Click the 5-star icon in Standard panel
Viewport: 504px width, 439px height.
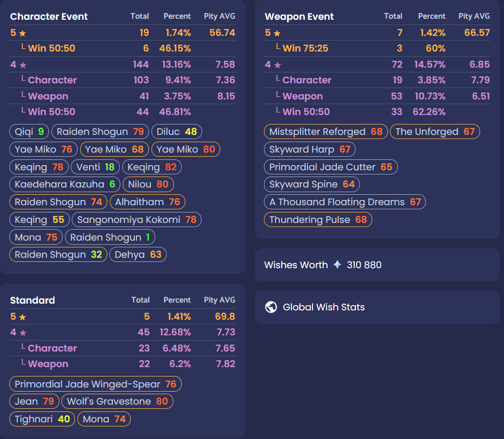pyautogui.click(x=22, y=317)
